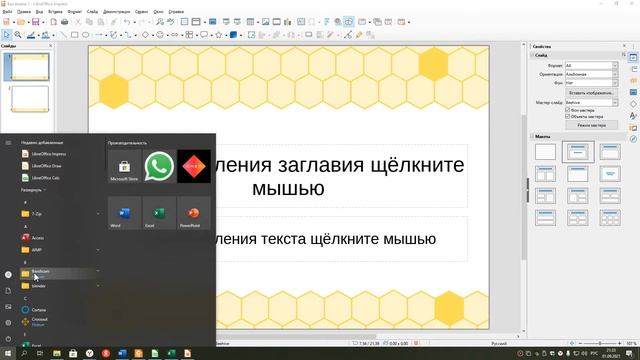Choose the Select arrow tool
Screen dimensions: 640x360
tap(7, 35)
